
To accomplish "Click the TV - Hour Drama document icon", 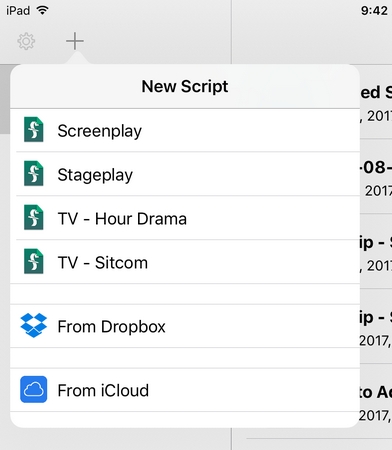I will click(34, 218).
